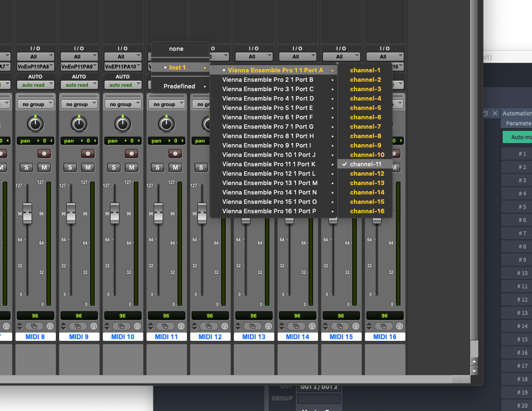
Task: Record-enable the MIDI 8 track
Action: click(x=44, y=154)
